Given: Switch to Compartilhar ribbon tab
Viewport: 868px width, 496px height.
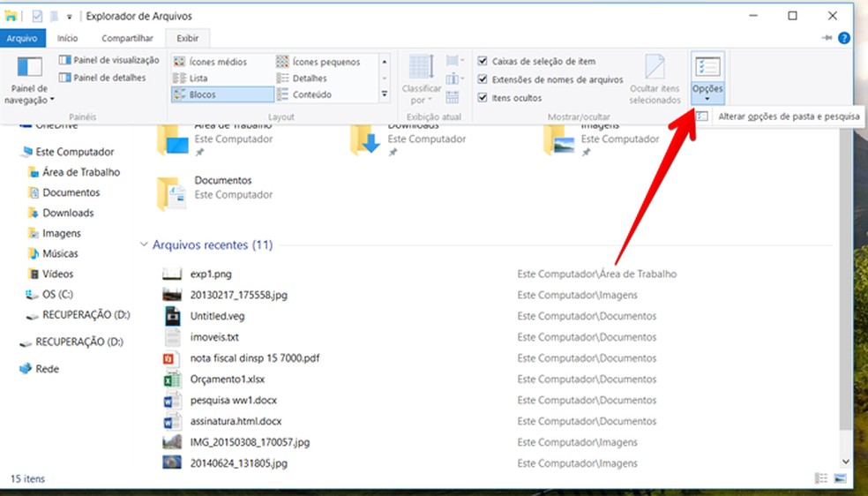Looking at the screenshot, I should tap(127, 38).
